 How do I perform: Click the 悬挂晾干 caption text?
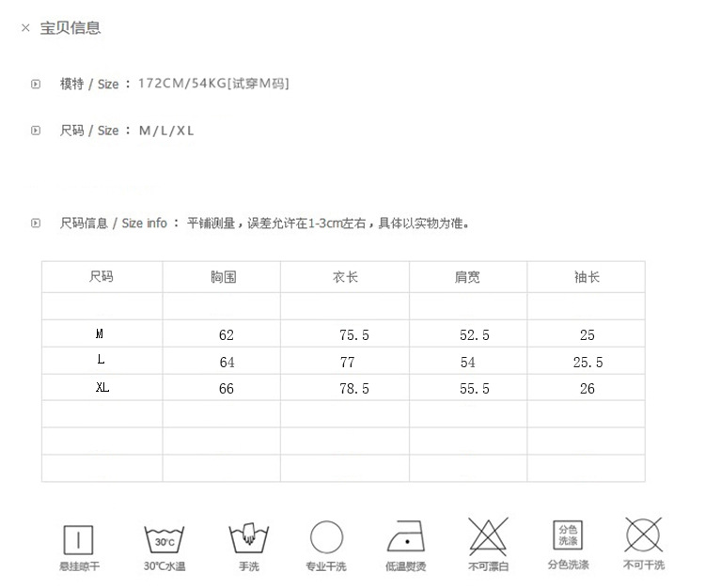click(x=80, y=566)
